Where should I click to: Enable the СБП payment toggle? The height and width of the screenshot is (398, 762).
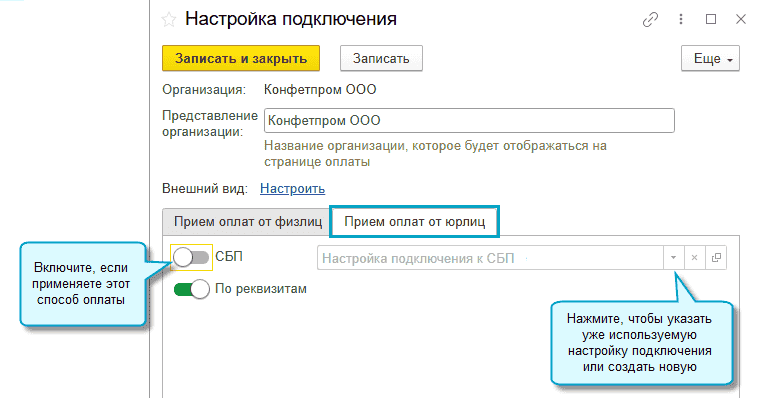tap(191, 257)
